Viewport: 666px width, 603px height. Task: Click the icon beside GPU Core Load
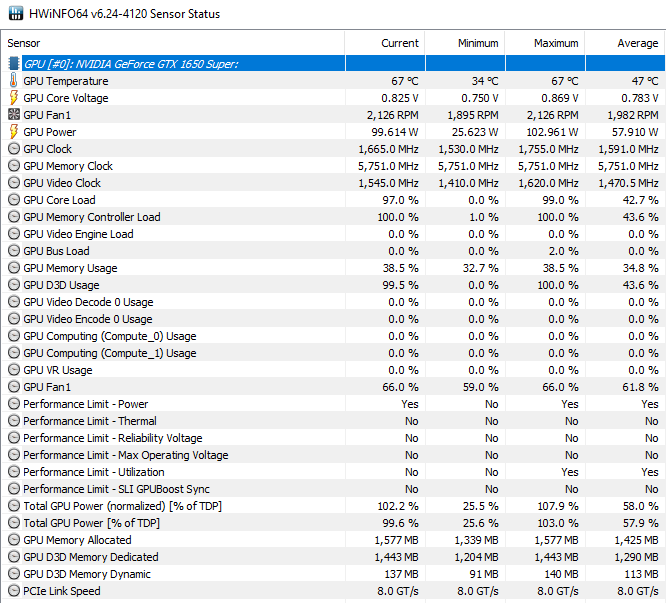[x=14, y=200]
